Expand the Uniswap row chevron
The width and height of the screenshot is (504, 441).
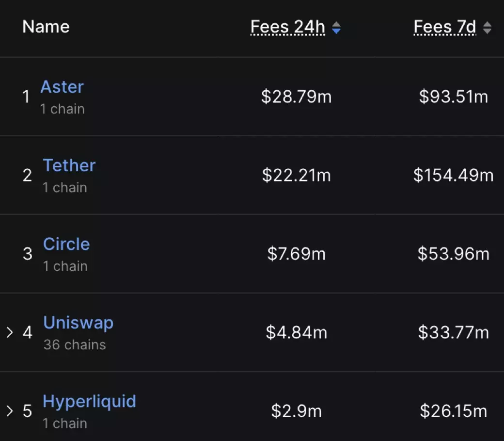coord(10,332)
